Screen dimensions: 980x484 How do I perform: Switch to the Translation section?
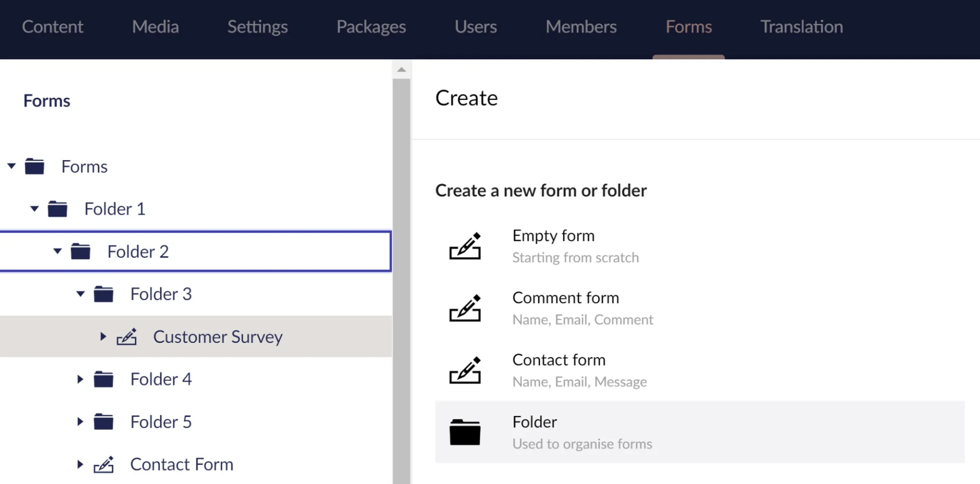tap(801, 27)
